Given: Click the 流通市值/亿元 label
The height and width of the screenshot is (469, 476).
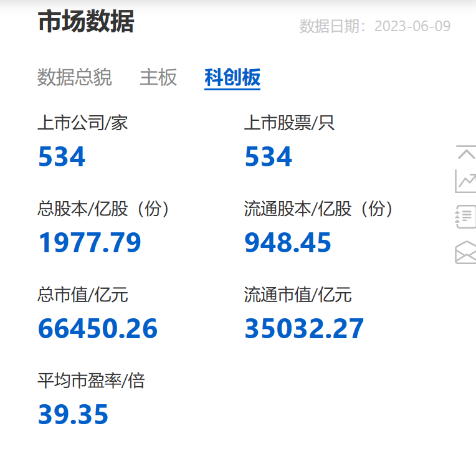Looking at the screenshot, I should pyautogui.click(x=298, y=295).
